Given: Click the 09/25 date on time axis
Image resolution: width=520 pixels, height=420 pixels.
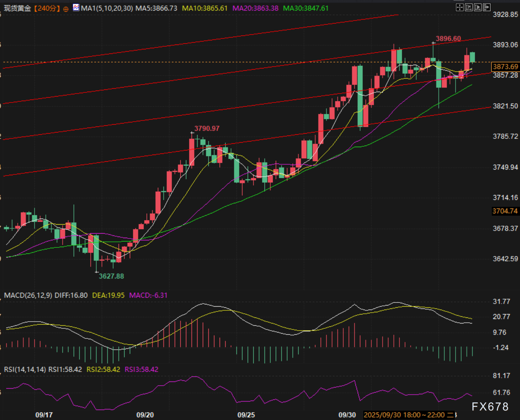Looking at the screenshot, I should 246,415.
